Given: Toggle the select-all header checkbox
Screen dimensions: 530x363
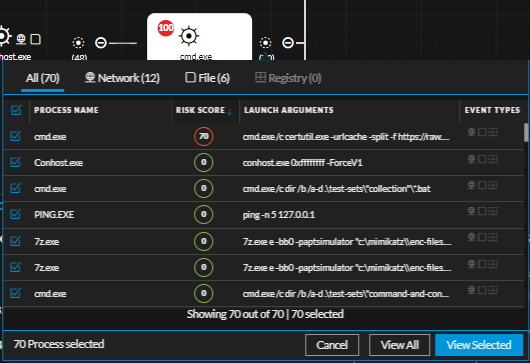Looking at the screenshot, I should point(16,110).
